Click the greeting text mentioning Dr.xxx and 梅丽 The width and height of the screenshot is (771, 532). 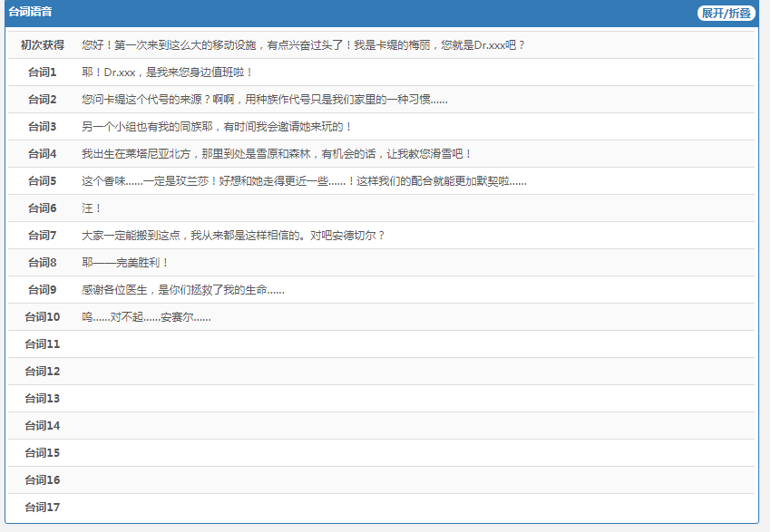(x=303, y=45)
